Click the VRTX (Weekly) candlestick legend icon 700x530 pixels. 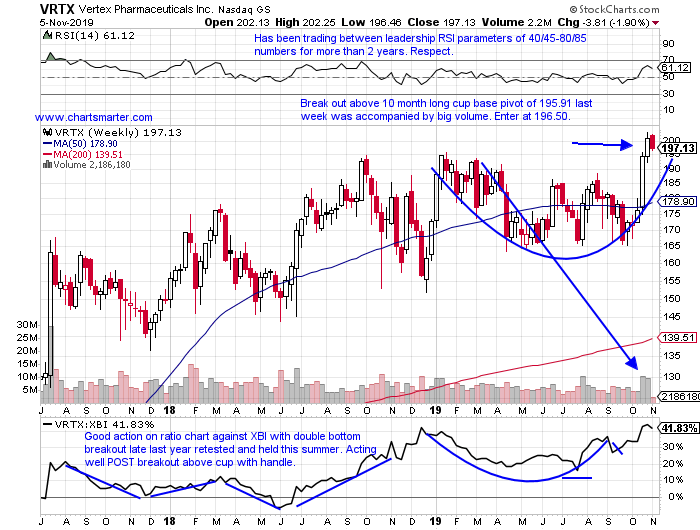46,131
